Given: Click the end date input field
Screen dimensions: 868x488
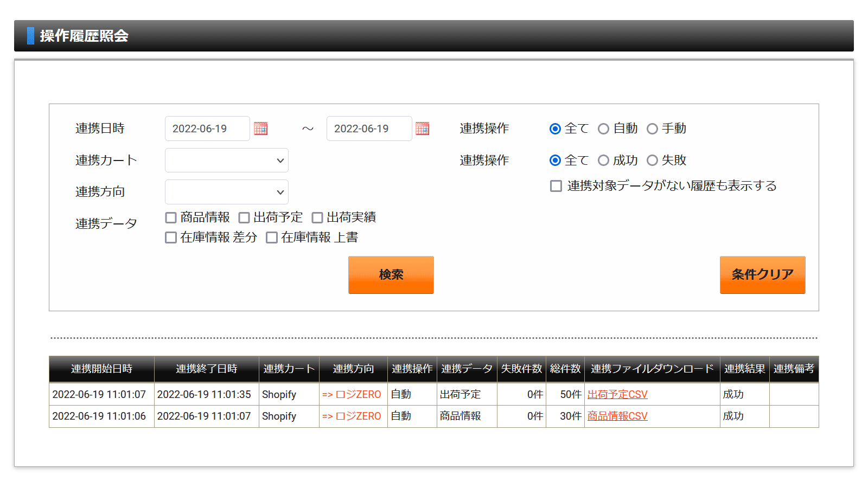Looking at the screenshot, I should coord(369,129).
